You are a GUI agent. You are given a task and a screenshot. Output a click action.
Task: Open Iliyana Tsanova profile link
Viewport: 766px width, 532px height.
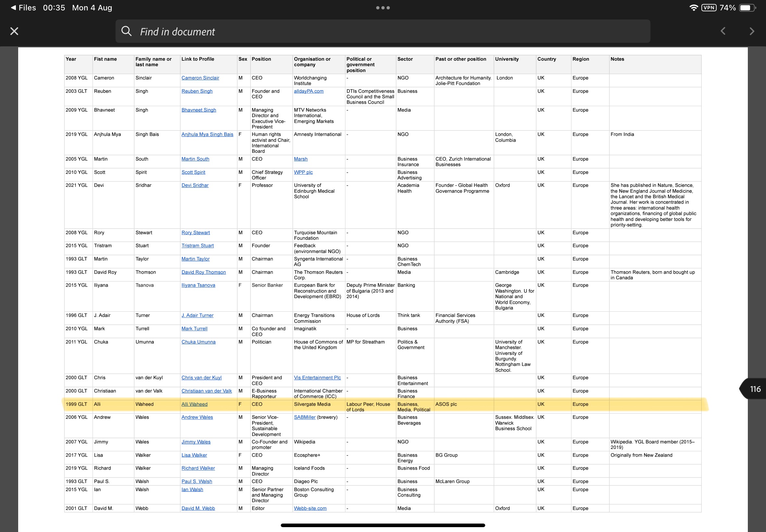tap(198, 285)
